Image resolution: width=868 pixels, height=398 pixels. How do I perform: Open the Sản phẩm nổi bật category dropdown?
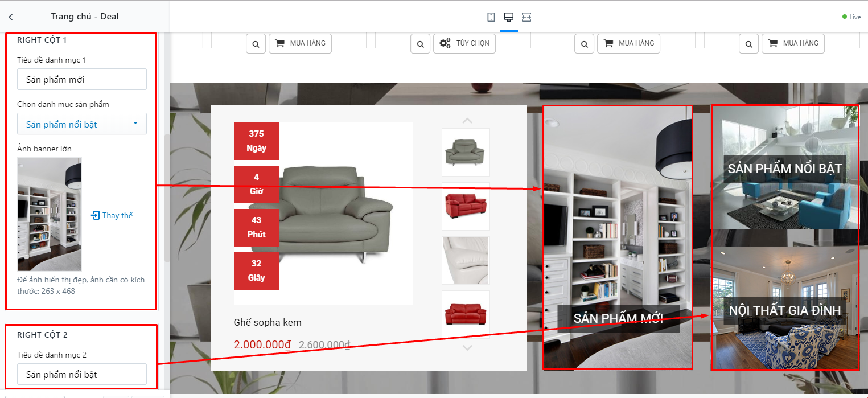click(82, 124)
